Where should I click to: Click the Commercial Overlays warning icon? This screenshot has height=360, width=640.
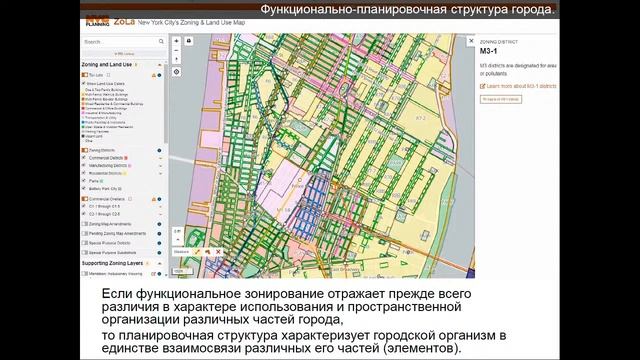point(154,200)
